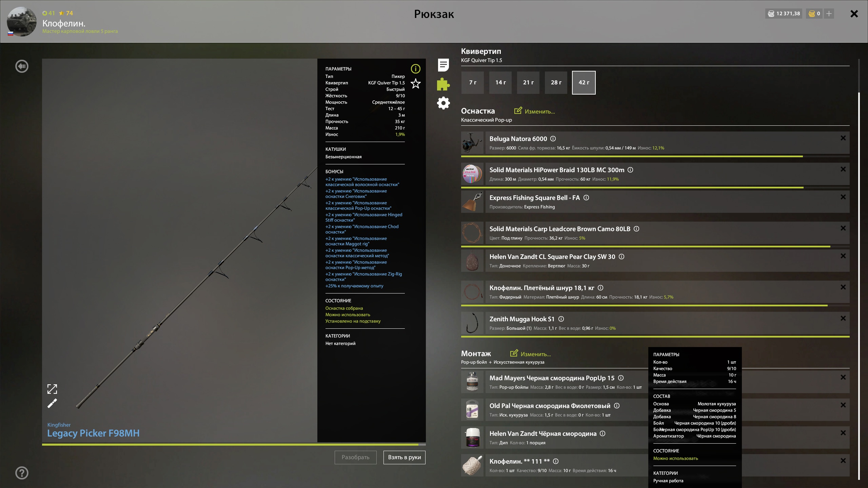This screenshot has height=488, width=868.
Task: Open info for Плетёный шнур 18,1 кг
Action: [600, 288]
